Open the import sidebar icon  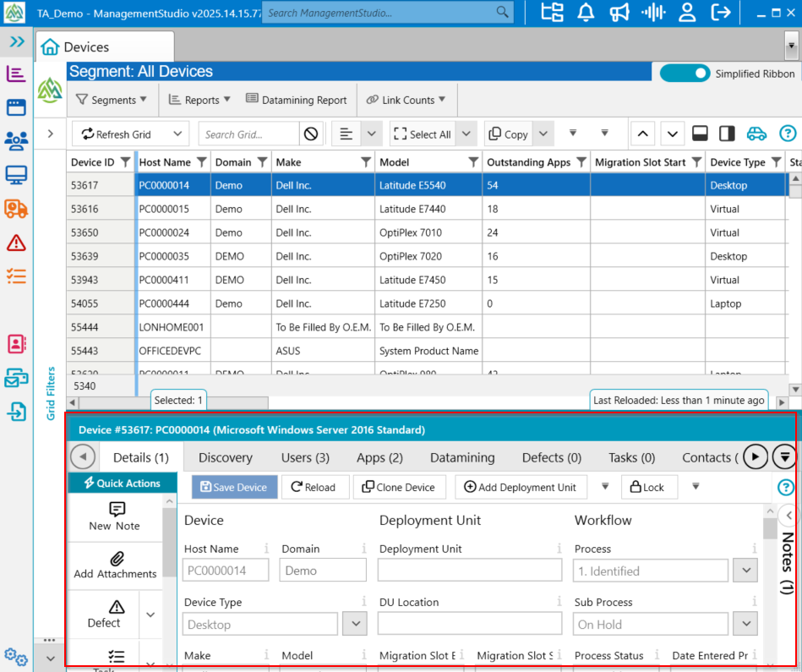click(16, 411)
